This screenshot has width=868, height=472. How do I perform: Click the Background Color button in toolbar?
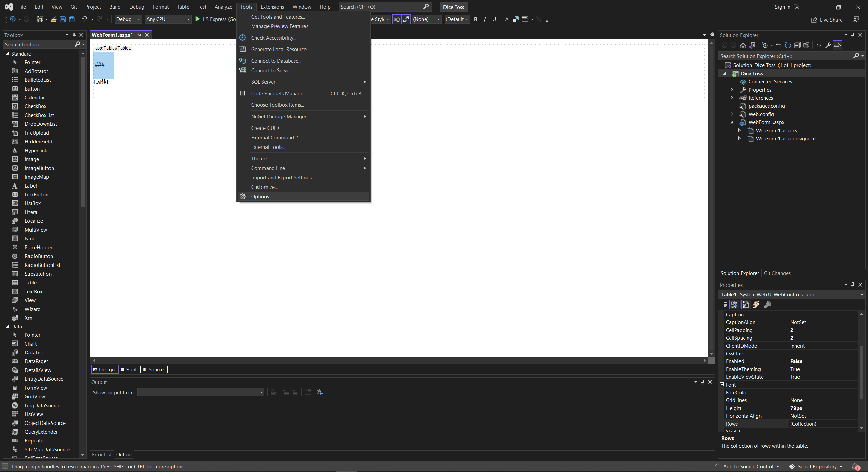point(516,19)
